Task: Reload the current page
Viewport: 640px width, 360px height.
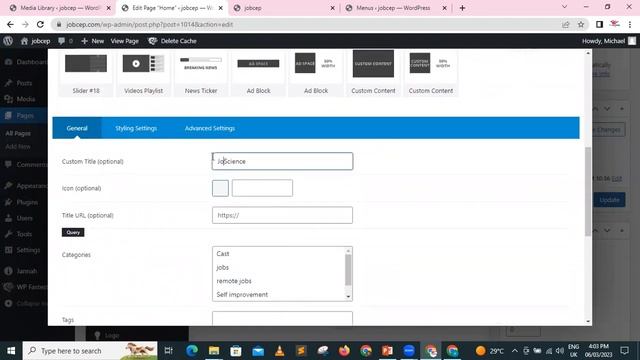Action: [x=40, y=24]
